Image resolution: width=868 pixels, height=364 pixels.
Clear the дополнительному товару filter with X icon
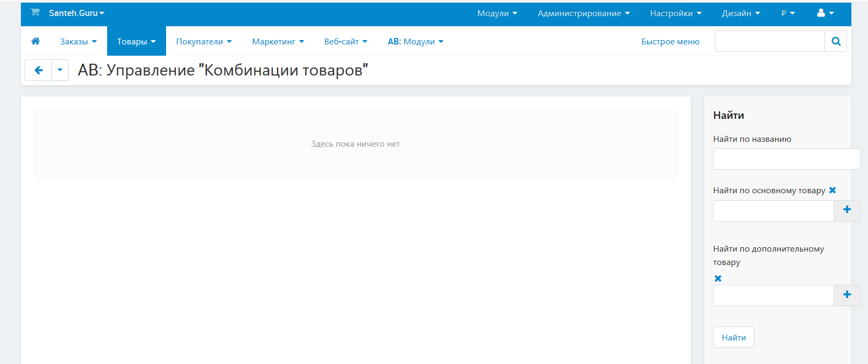718,278
